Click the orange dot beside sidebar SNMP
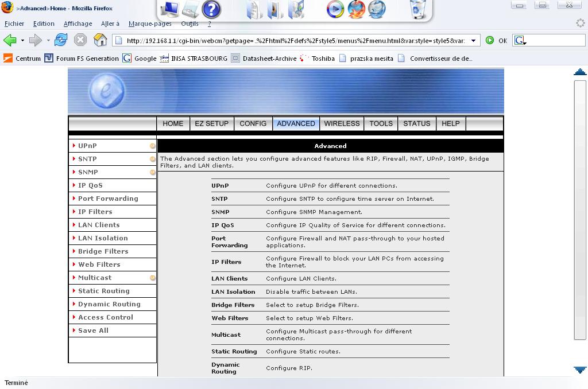 click(153, 172)
